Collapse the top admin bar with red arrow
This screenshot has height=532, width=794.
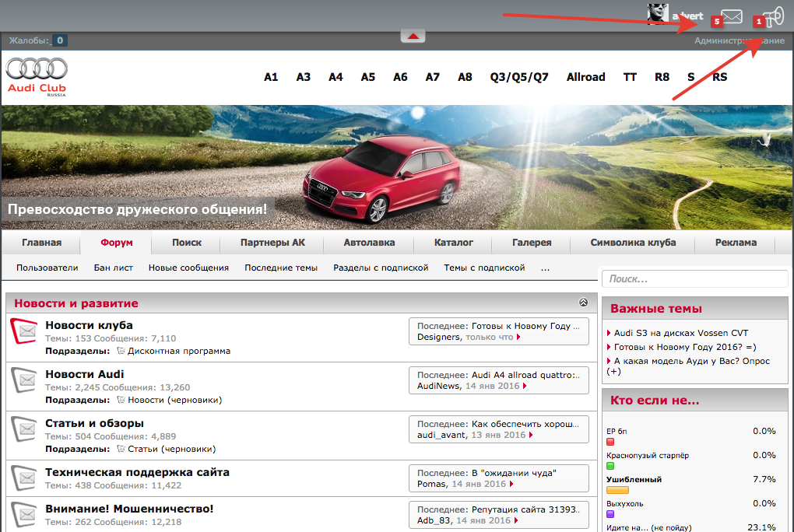click(x=413, y=36)
